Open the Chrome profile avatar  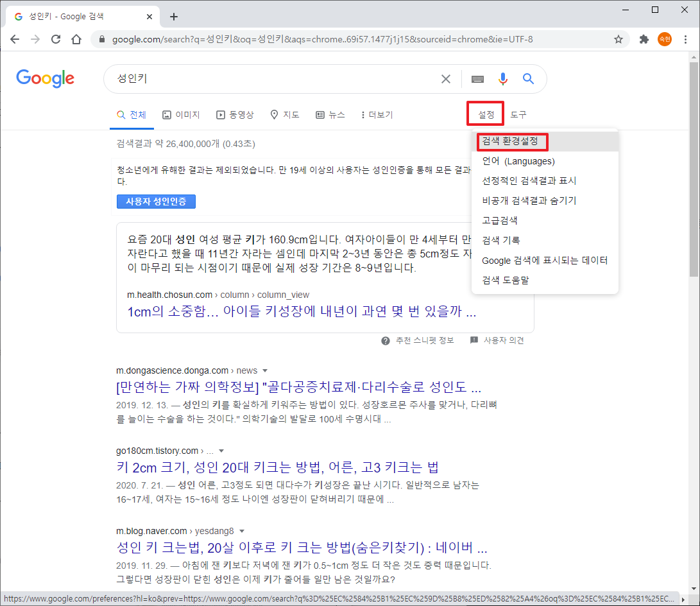point(665,39)
